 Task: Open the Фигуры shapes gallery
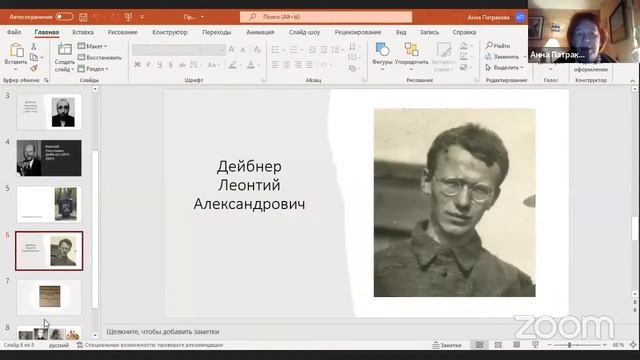[382, 56]
